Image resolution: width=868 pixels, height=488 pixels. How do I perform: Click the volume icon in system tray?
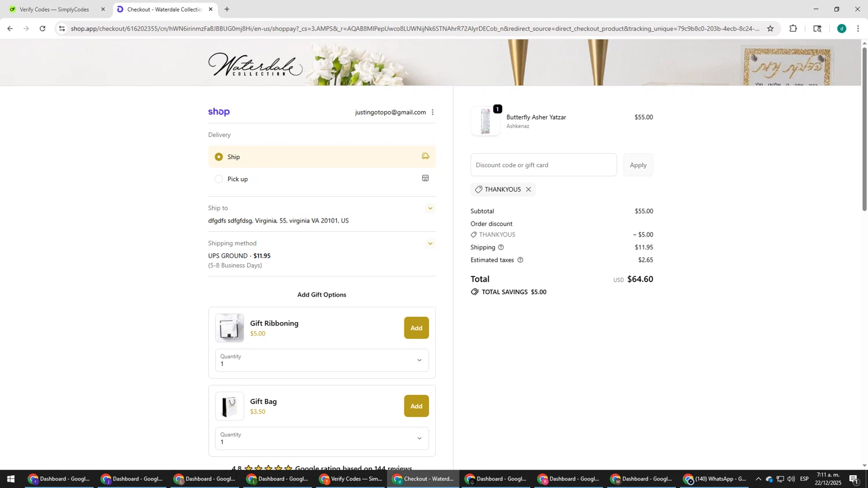[791, 479]
